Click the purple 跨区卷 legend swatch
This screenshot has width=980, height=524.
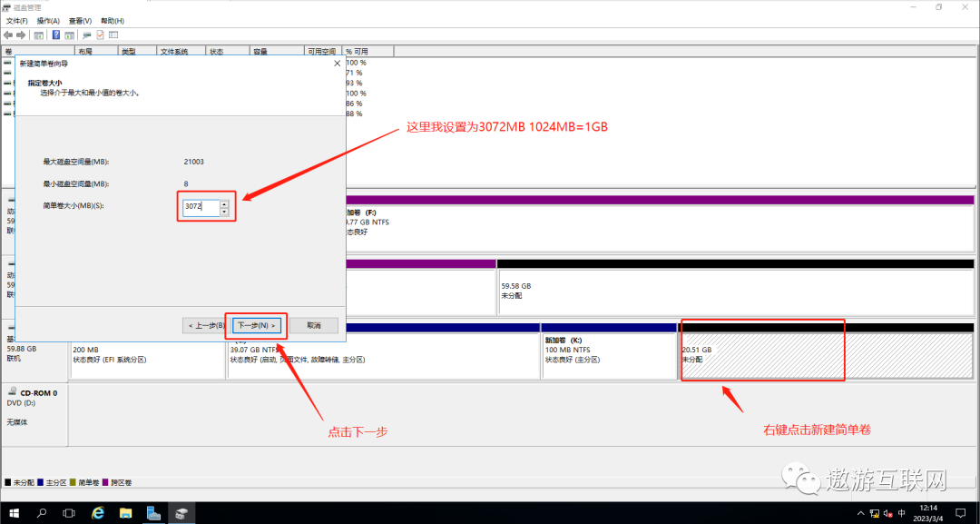[x=105, y=483]
